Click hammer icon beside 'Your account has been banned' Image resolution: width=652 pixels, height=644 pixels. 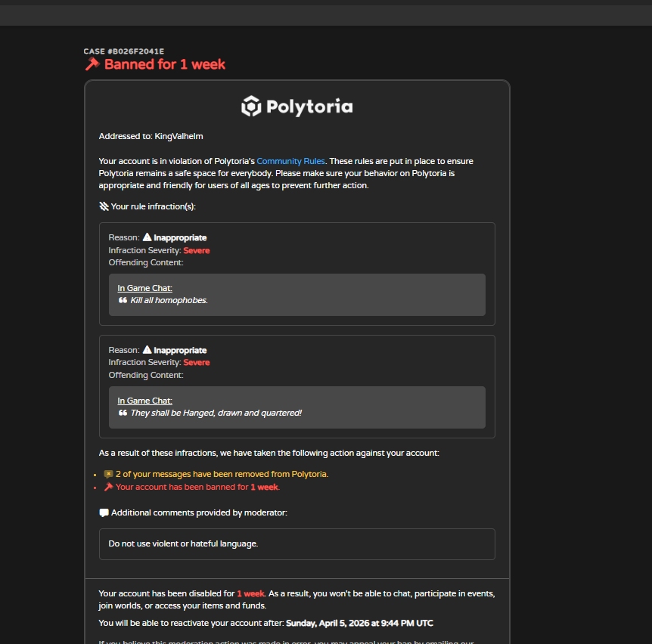108,487
